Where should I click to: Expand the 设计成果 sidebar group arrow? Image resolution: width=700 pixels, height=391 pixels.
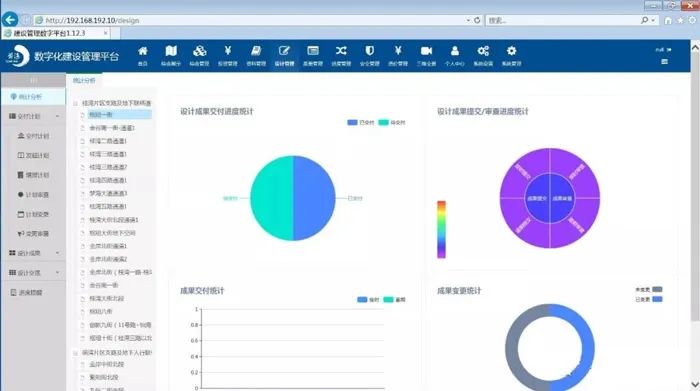click(58, 253)
